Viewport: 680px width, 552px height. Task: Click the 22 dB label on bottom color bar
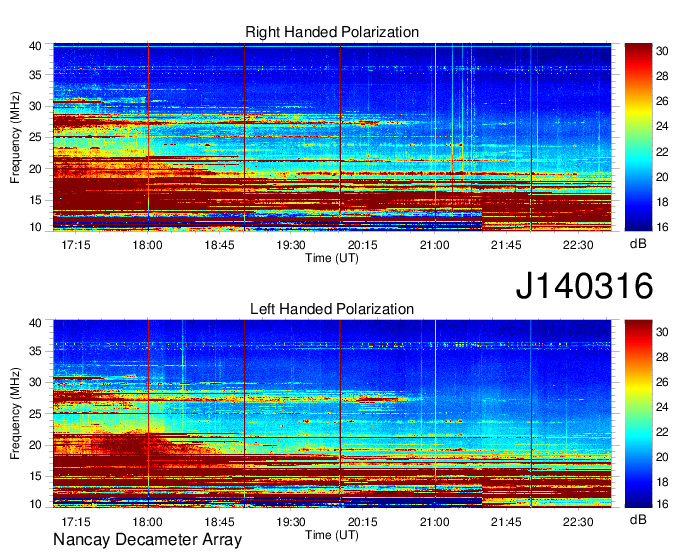click(662, 432)
